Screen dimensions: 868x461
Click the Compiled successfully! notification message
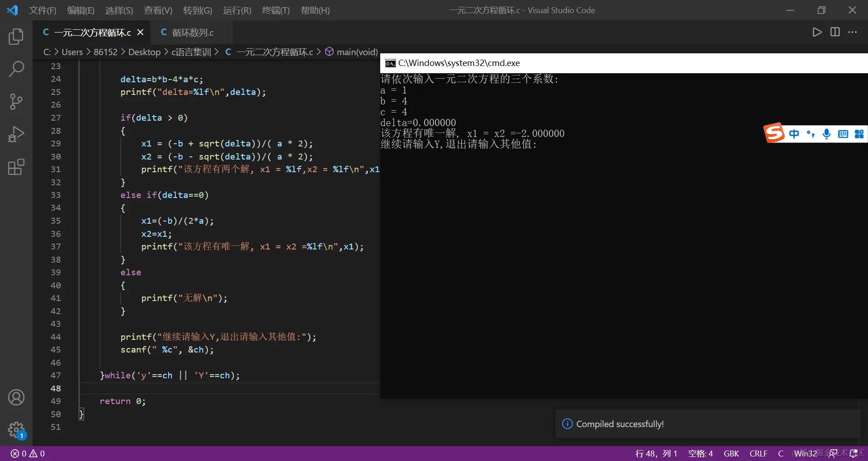tap(620, 424)
